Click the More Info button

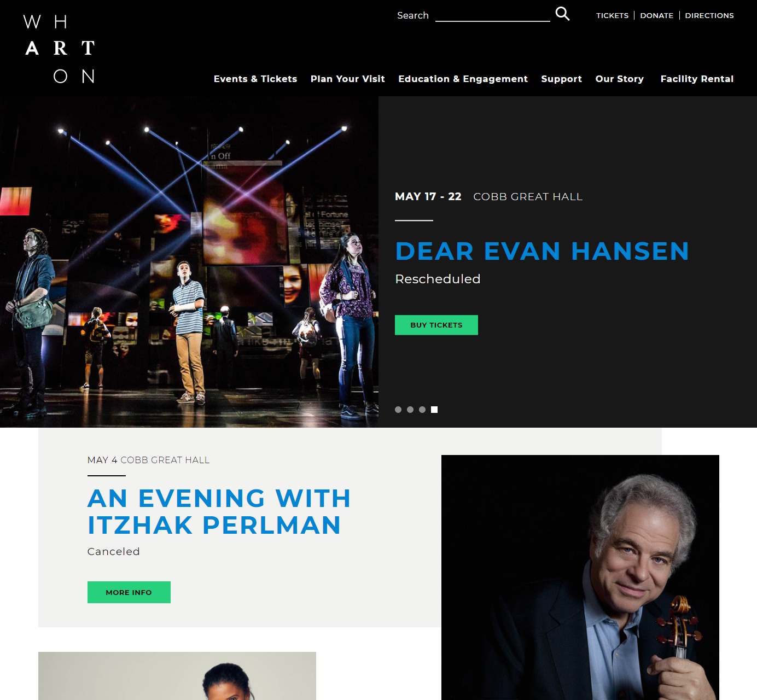[x=129, y=592]
